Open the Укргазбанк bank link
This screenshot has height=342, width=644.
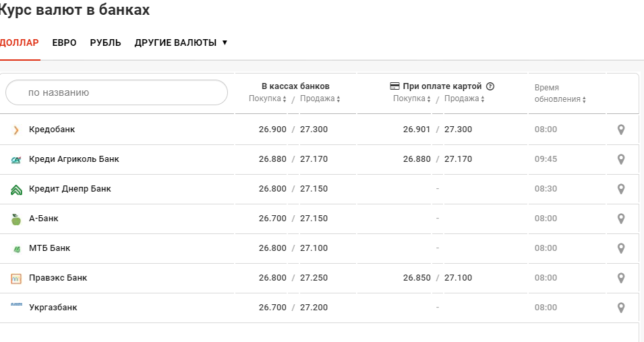(x=53, y=308)
